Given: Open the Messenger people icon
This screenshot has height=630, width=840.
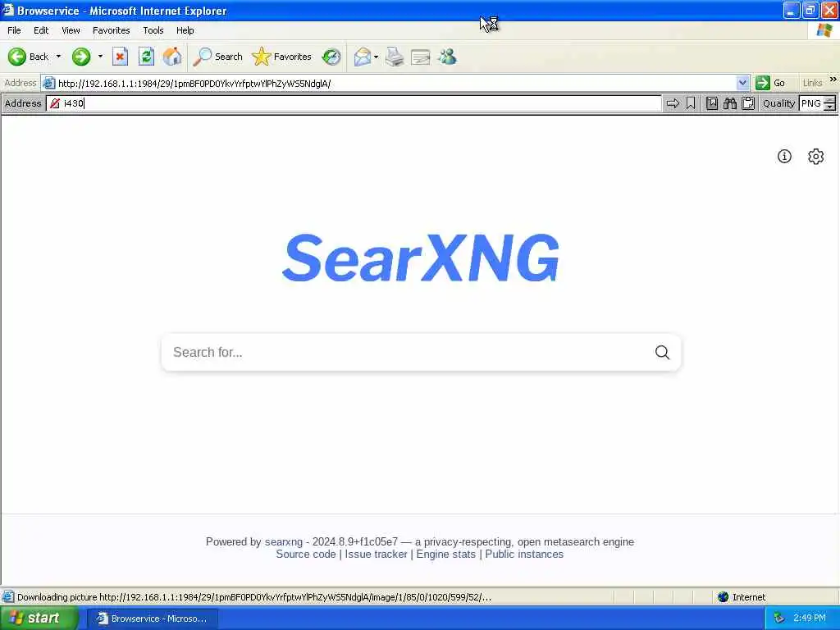Looking at the screenshot, I should pyautogui.click(x=447, y=57).
